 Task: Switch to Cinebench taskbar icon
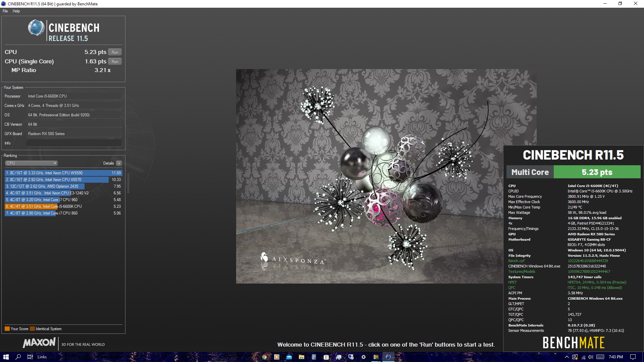(388, 357)
